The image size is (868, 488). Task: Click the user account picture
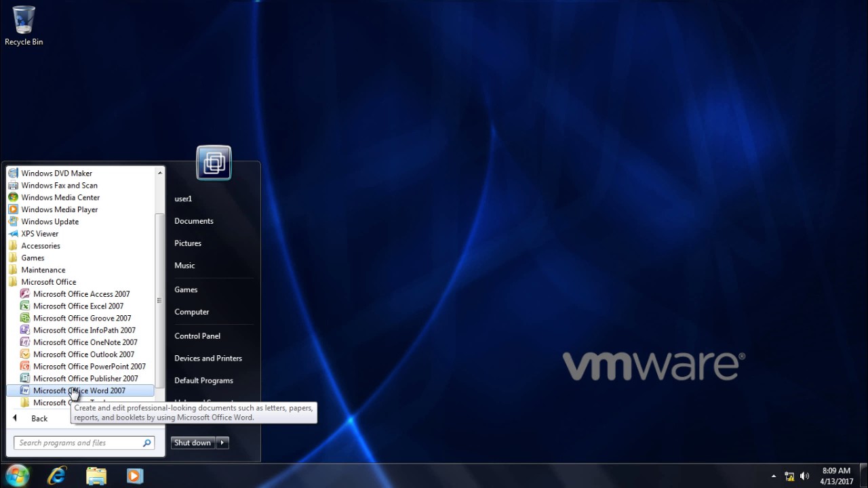click(214, 163)
